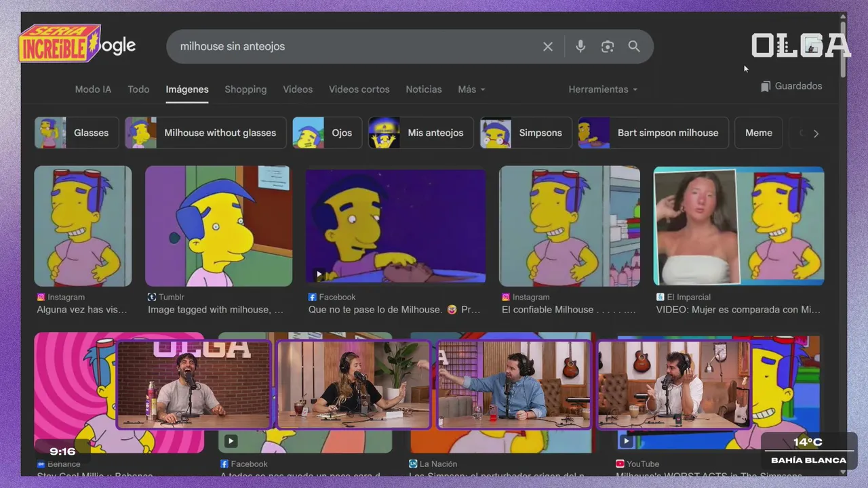Select the 'Milhouse without glasses' chip
This screenshot has width=868, height=488.
tap(205, 133)
